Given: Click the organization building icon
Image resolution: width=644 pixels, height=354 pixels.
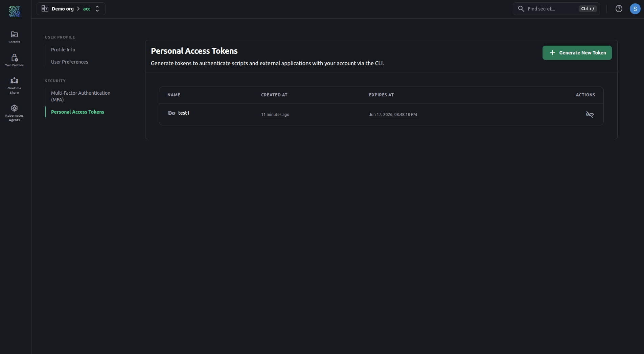Looking at the screenshot, I should point(45,8).
